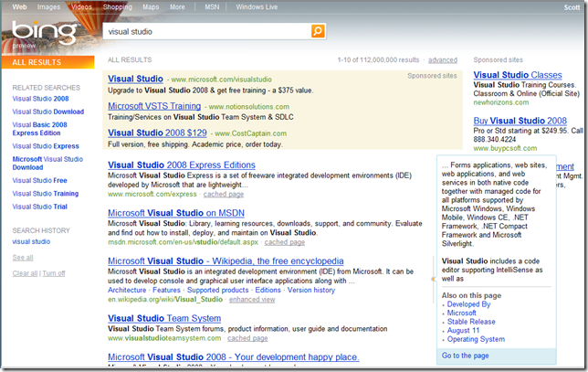Click the '1-10 of 112,000,000 results' count
This screenshot has width=588, height=372.
click(x=378, y=59)
